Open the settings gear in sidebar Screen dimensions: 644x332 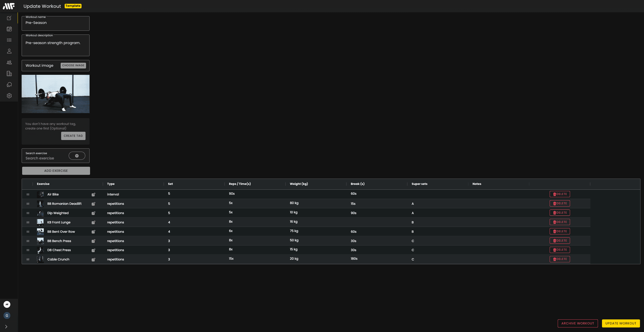pos(9,96)
